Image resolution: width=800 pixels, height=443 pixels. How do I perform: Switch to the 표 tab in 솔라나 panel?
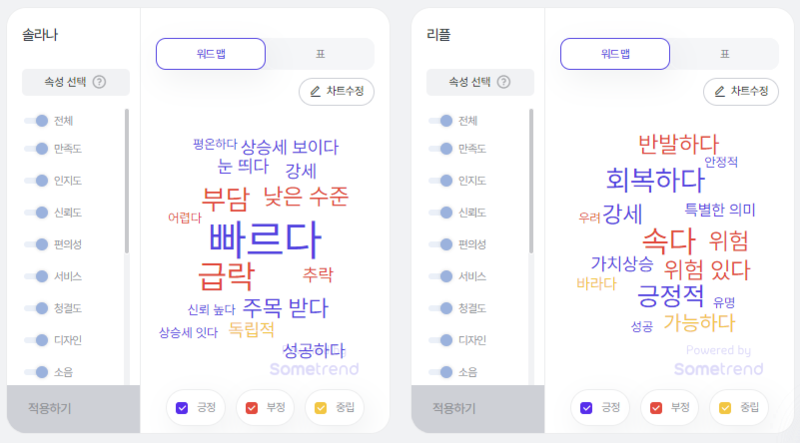320,54
